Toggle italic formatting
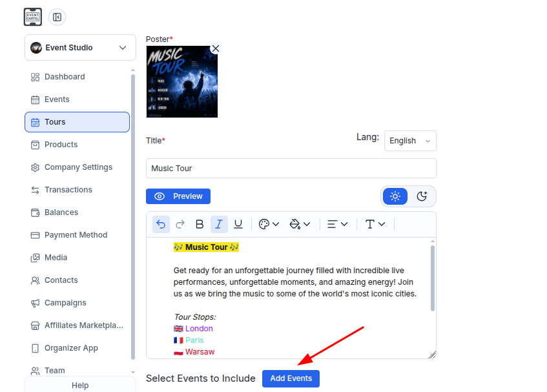Viewport: 547px width, 392px height. pyautogui.click(x=219, y=224)
